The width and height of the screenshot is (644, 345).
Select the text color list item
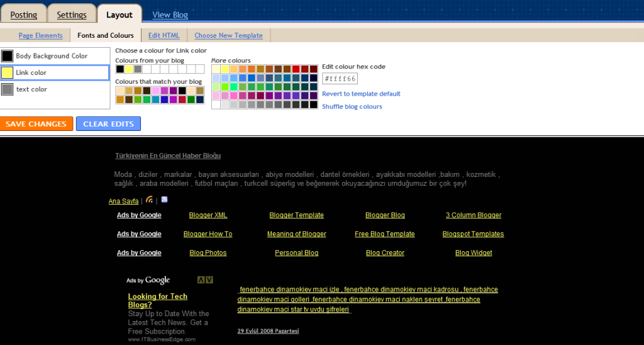55,89
